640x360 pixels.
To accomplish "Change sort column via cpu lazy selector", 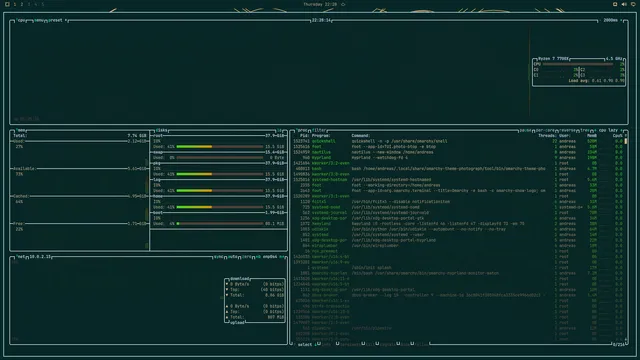I will [x=608, y=130].
